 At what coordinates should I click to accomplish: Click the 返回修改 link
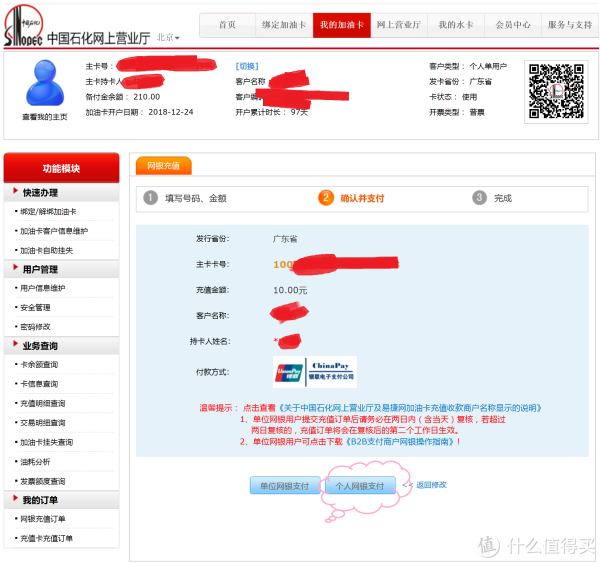431,485
